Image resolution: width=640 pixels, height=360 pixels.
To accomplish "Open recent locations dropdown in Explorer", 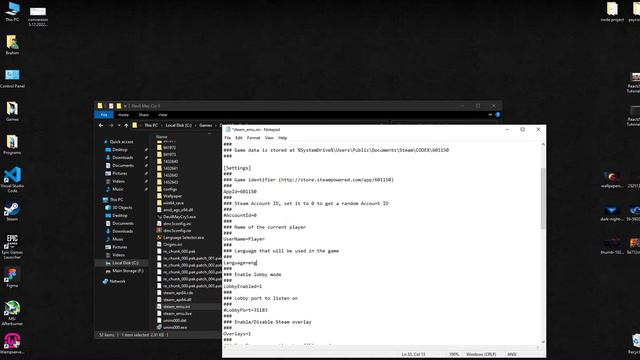I will 119,125.
